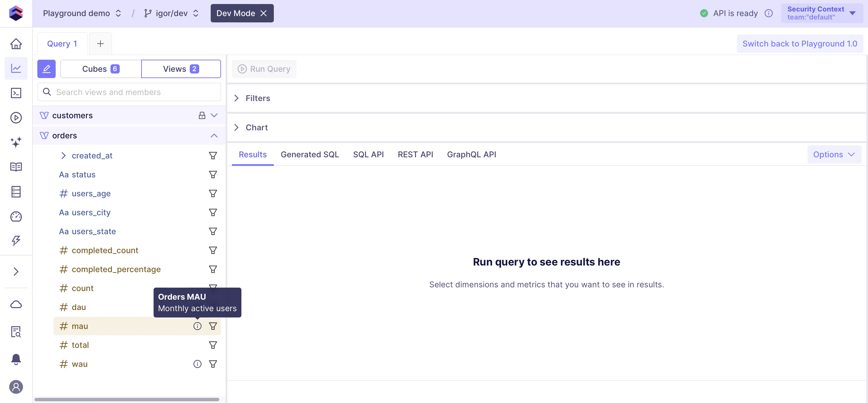Click the pencil edit icon beside Cubes
Image resolution: width=868 pixels, height=403 pixels.
tap(46, 69)
